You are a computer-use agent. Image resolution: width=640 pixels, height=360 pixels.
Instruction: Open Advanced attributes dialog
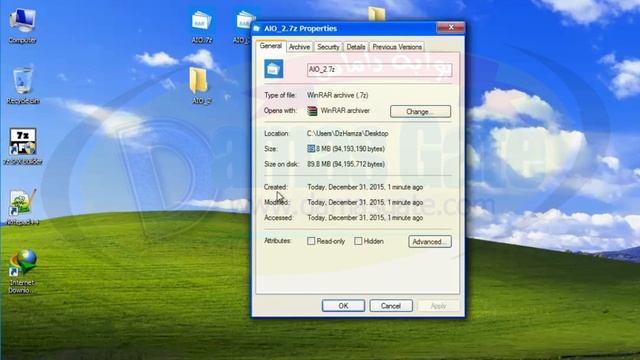[x=430, y=242]
